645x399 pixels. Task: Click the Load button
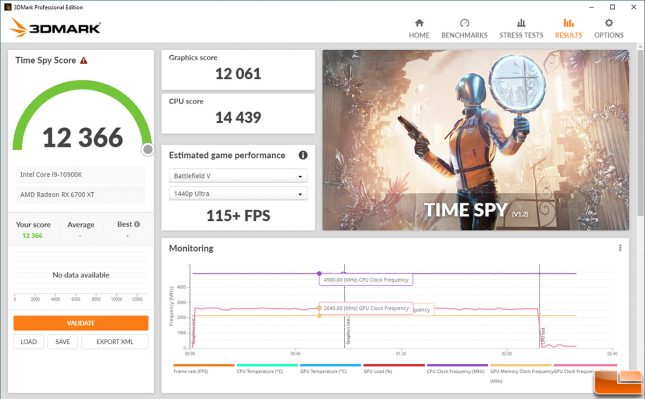28,342
